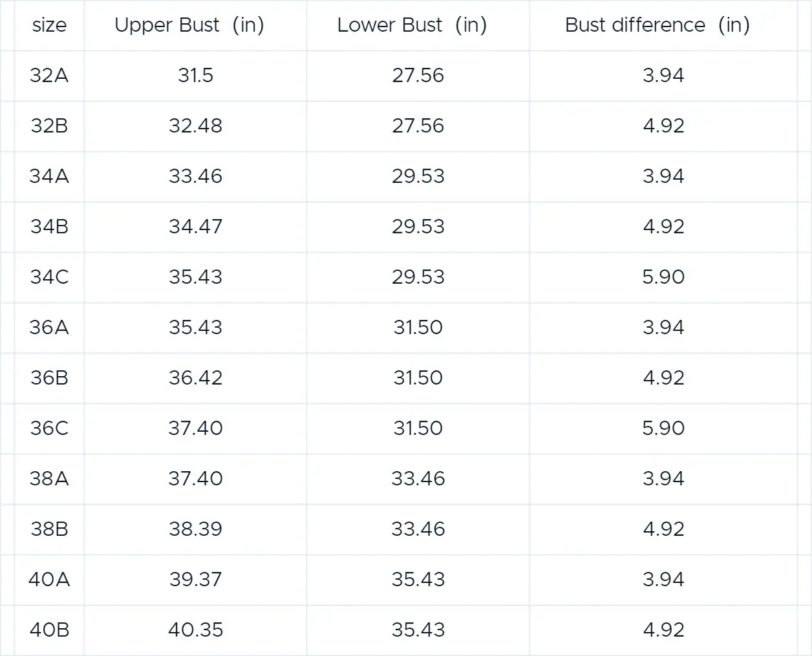Click the 40.35 upper bust value

(x=195, y=630)
